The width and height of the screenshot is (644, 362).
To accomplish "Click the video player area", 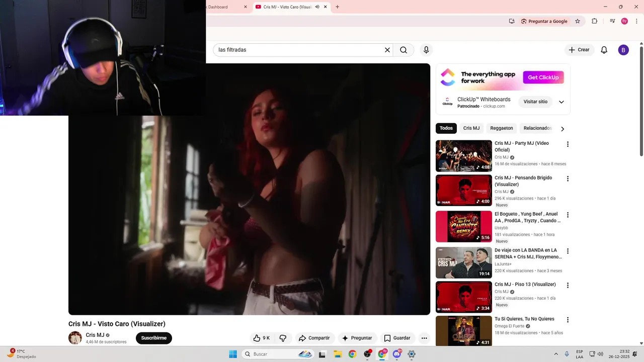I will (250, 189).
